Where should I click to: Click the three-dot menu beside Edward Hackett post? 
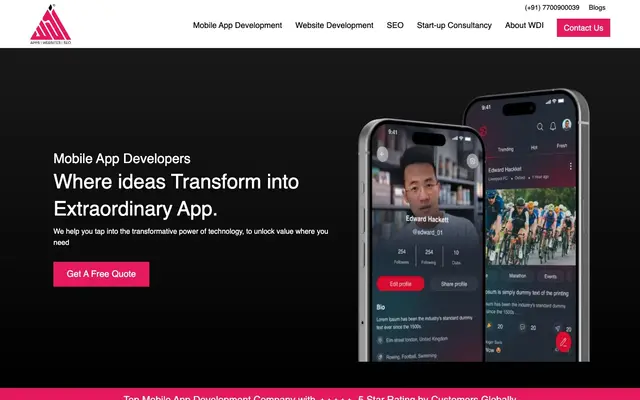570,166
